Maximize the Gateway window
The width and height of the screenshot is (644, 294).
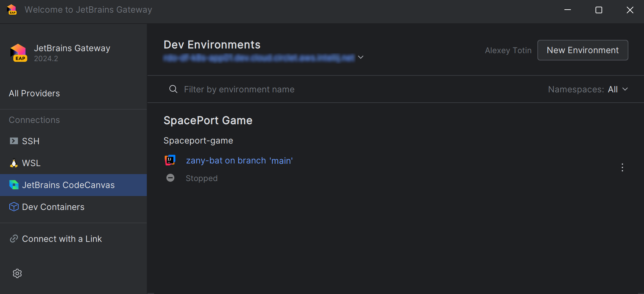click(598, 10)
